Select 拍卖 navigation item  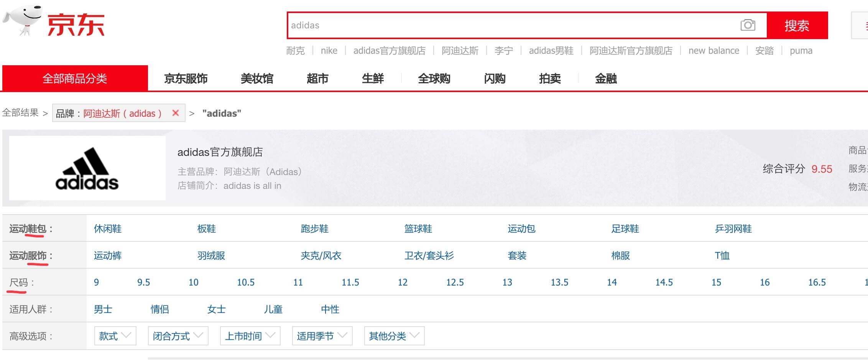pyautogui.click(x=550, y=79)
